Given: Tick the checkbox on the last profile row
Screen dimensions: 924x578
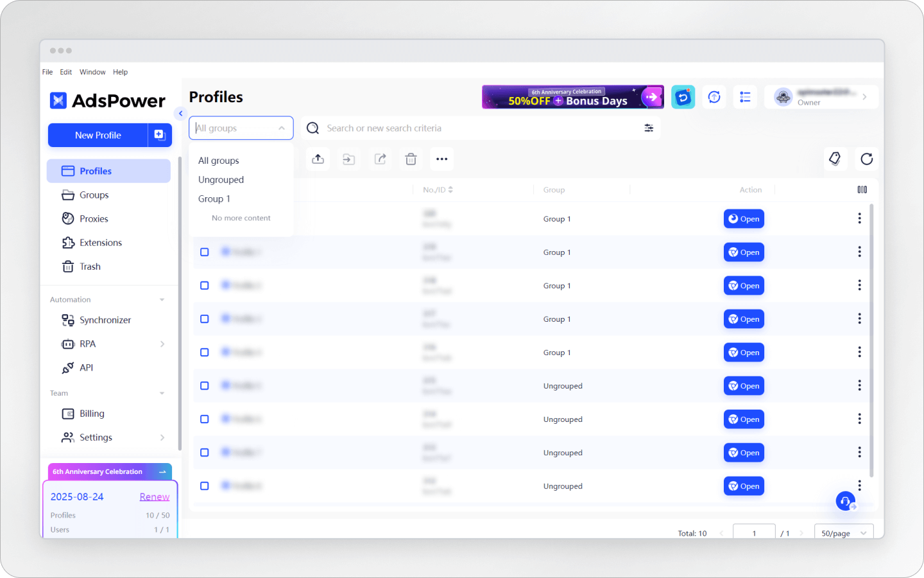Looking at the screenshot, I should pyautogui.click(x=205, y=486).
